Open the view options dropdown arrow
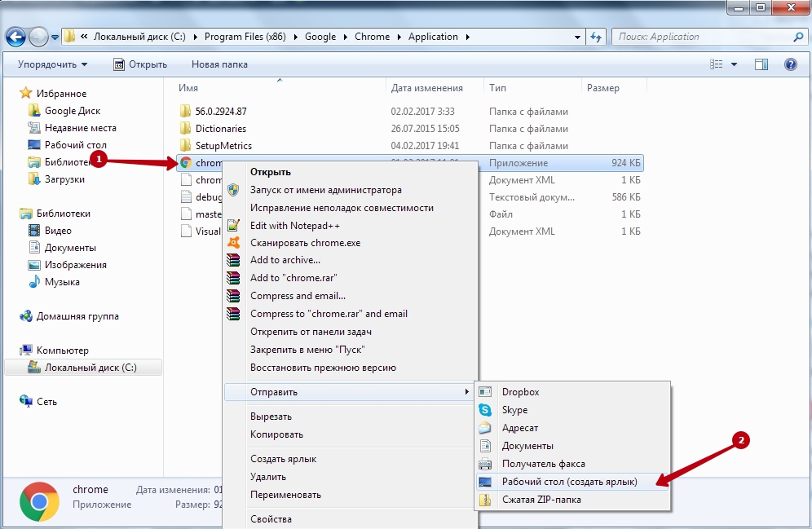The height and width of the screenshot is (529, 812). coord(734,64)
